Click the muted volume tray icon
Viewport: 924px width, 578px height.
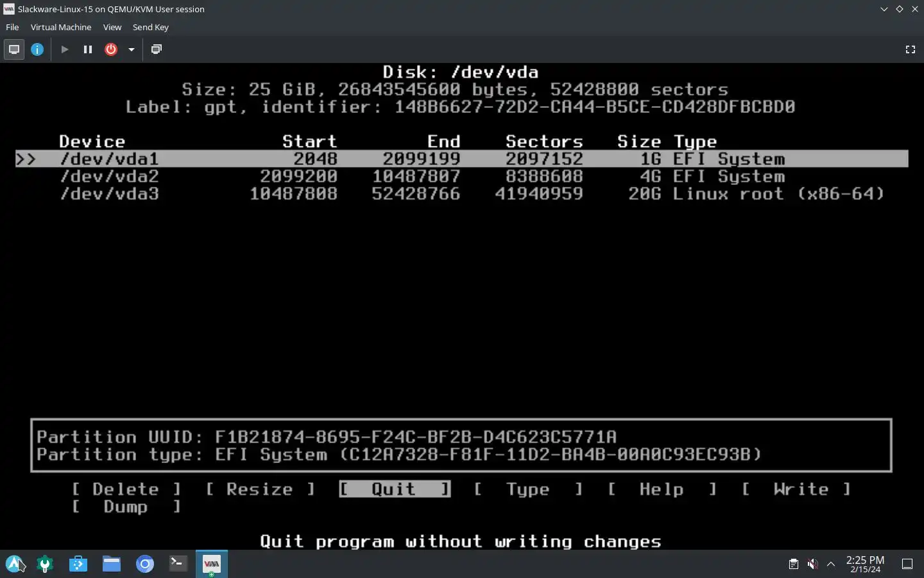point(812,564)
